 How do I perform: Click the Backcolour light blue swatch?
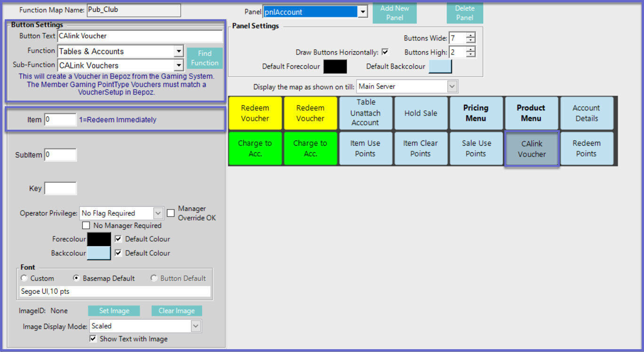click(99, 253)
